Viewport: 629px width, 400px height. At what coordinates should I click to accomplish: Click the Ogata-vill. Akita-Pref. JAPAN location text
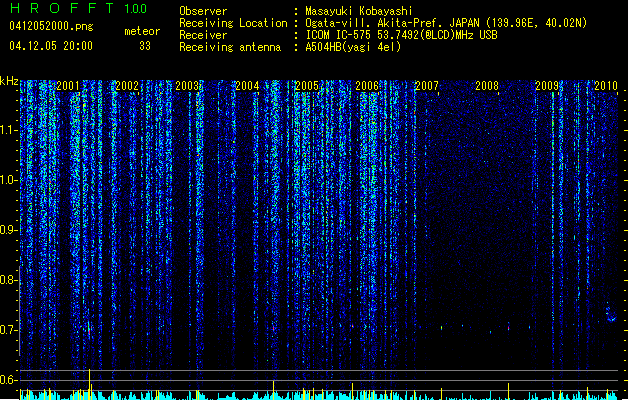pos(446,23)
